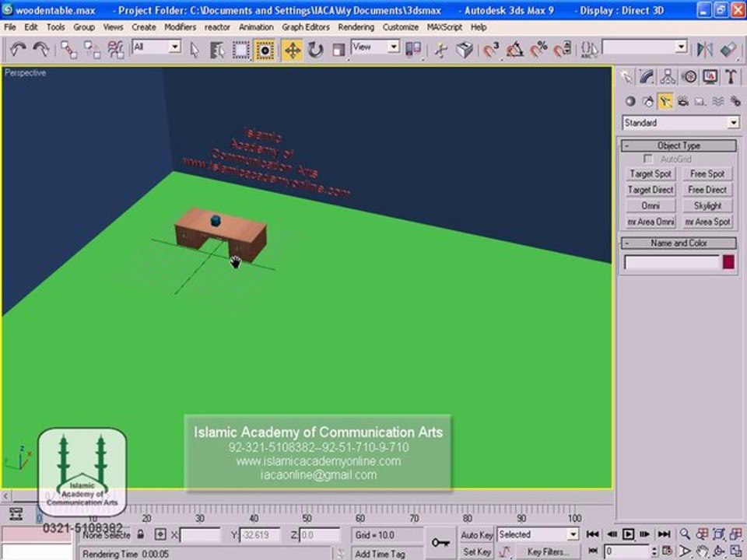Switch to the Motion command panel tab

689,77
